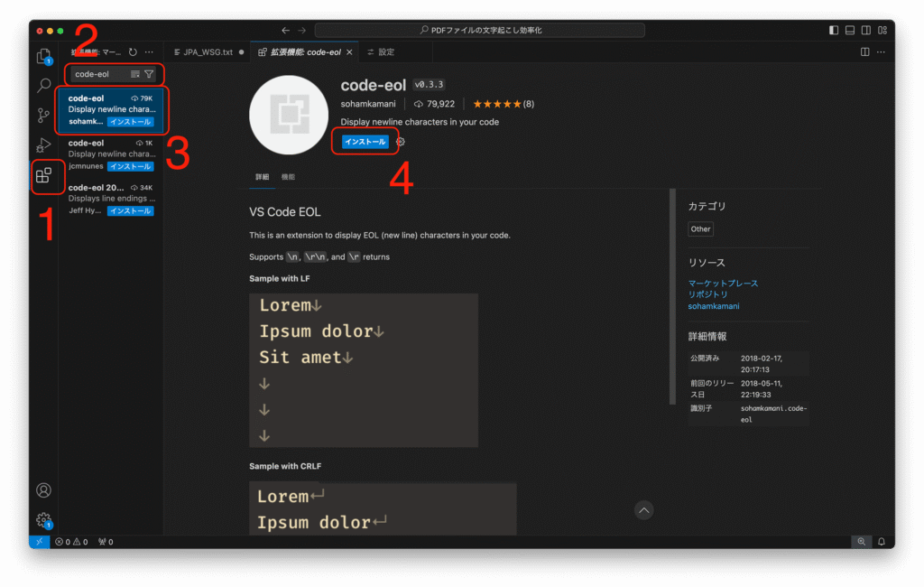Go back with the title bar arrow

tap(286, 30)
